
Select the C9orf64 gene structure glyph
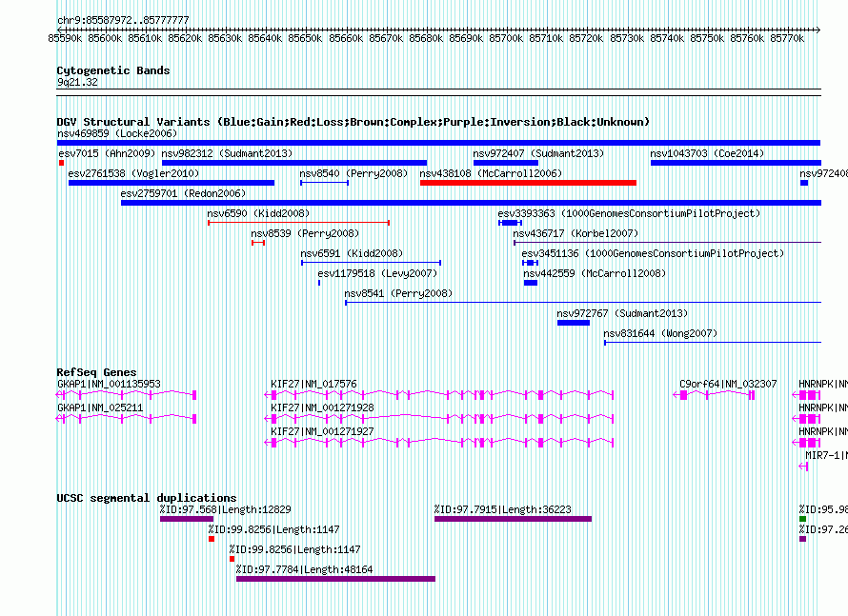click(714, 395)
